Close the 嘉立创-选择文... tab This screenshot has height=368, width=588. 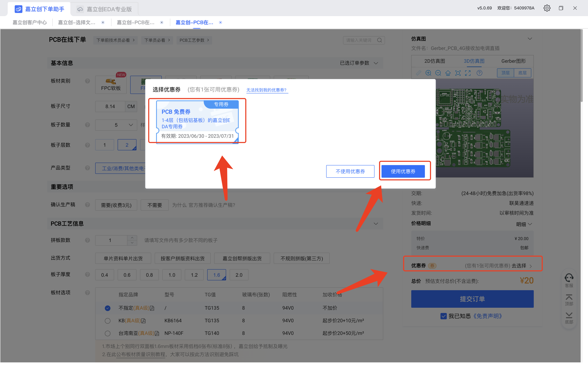coord(103,22)
